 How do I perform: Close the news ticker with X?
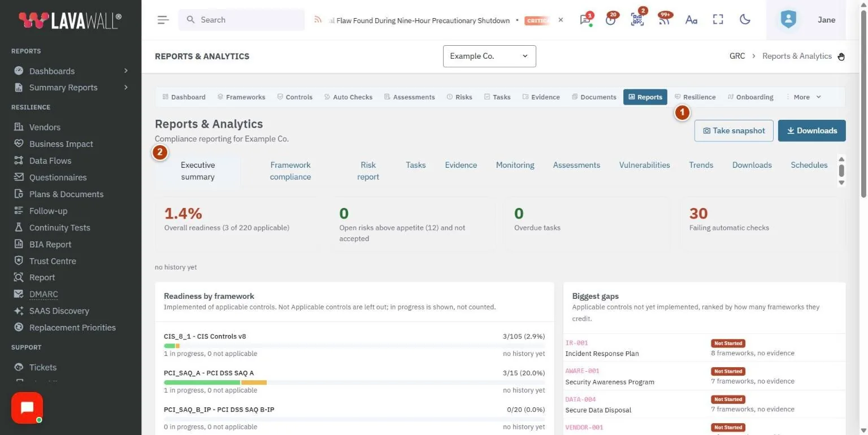click(x=561, y=20)
